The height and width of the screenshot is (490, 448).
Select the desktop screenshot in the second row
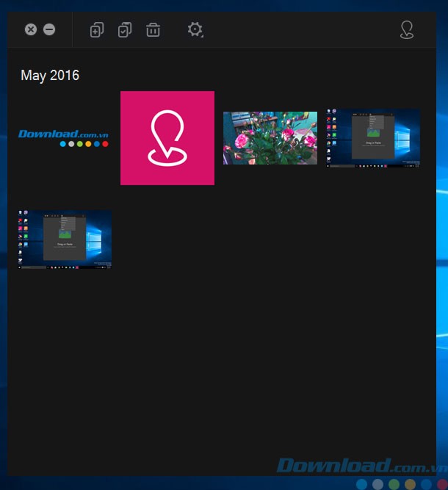[65, 239]
